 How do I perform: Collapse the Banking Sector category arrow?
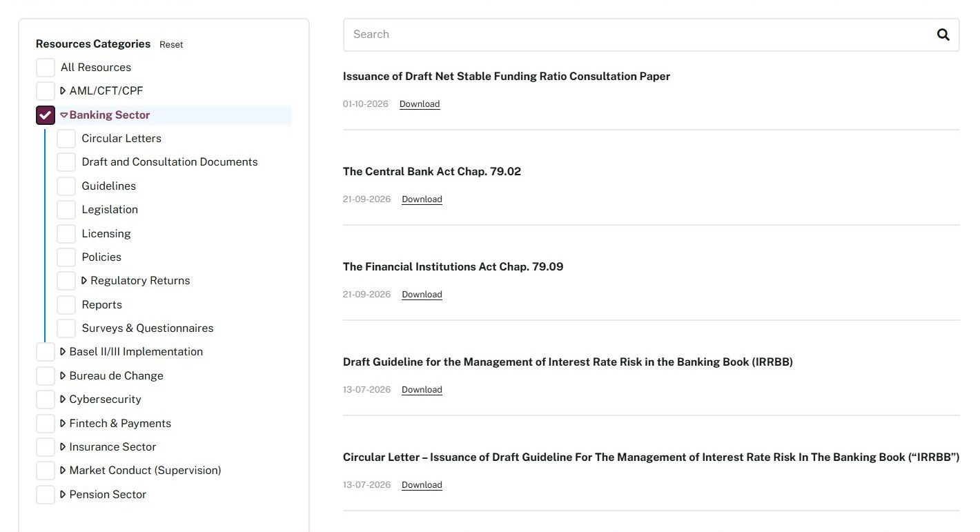pos(63,115)
